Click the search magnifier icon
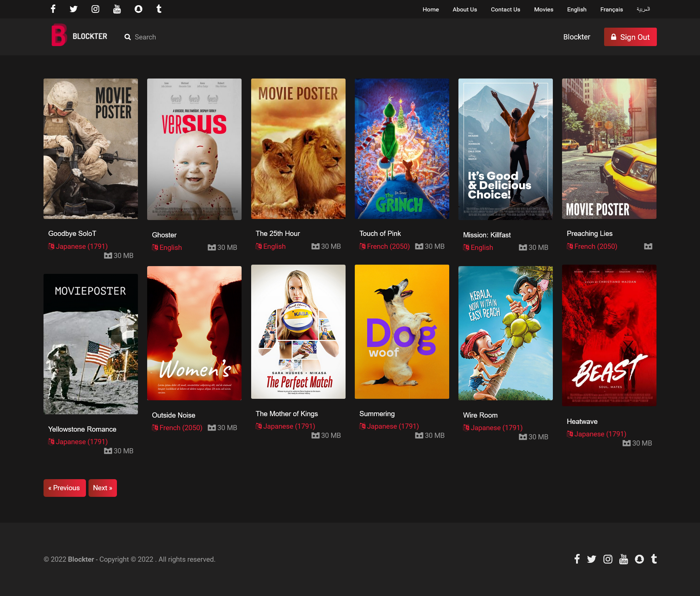 (x=128, y=37)
